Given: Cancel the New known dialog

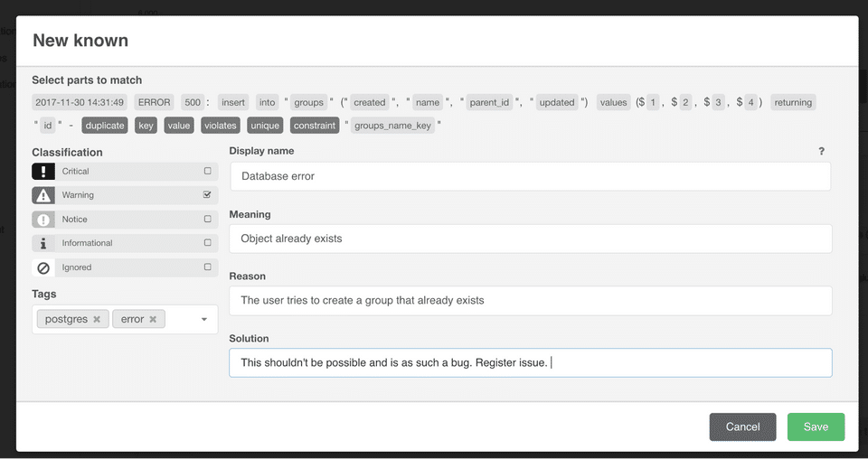Looking at the screenshot, I should (x=742, y=426).
